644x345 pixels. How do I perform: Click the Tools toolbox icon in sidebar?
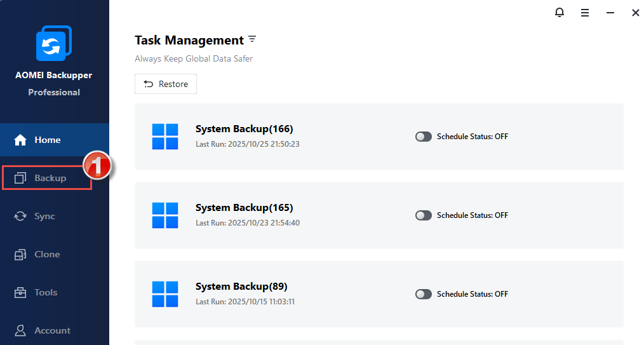20,292
